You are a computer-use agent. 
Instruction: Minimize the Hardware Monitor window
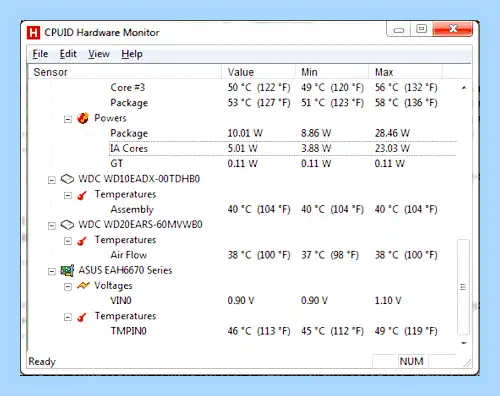(x=399, y=29)
